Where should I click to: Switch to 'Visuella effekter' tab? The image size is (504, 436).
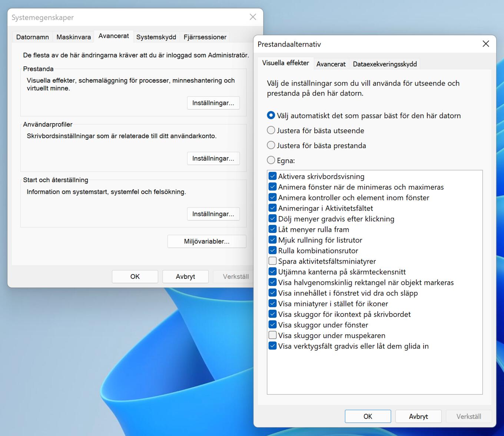pyautogui.click(x=285, y=63)
